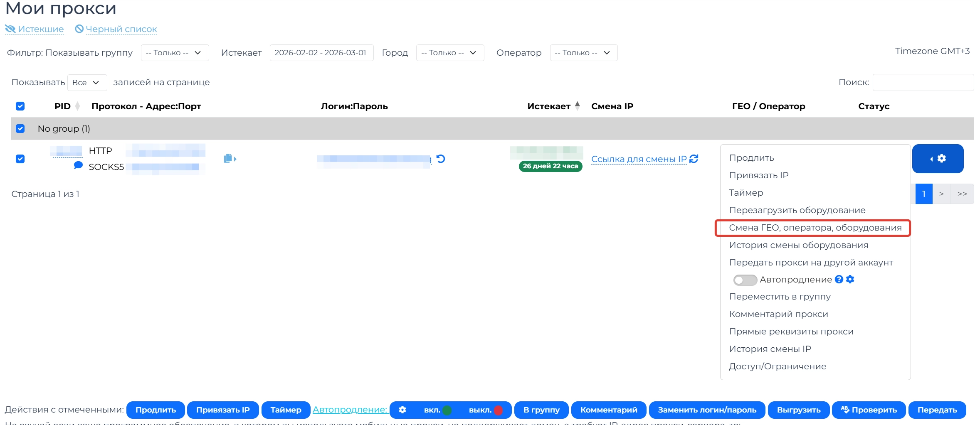The width and height of the screenshot is (980, 425).
Task: Click the Поиск search field
Action: click(x=923, y=82)
